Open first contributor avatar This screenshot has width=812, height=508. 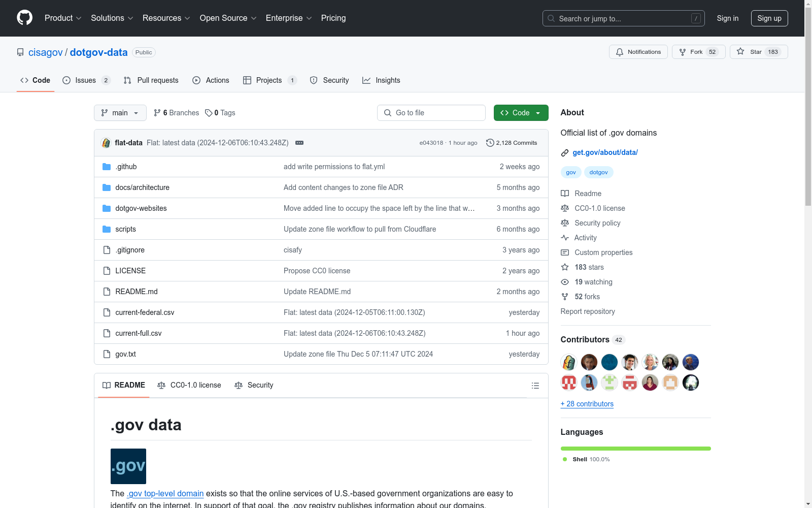pyautogui.click(x=569, y=362)
